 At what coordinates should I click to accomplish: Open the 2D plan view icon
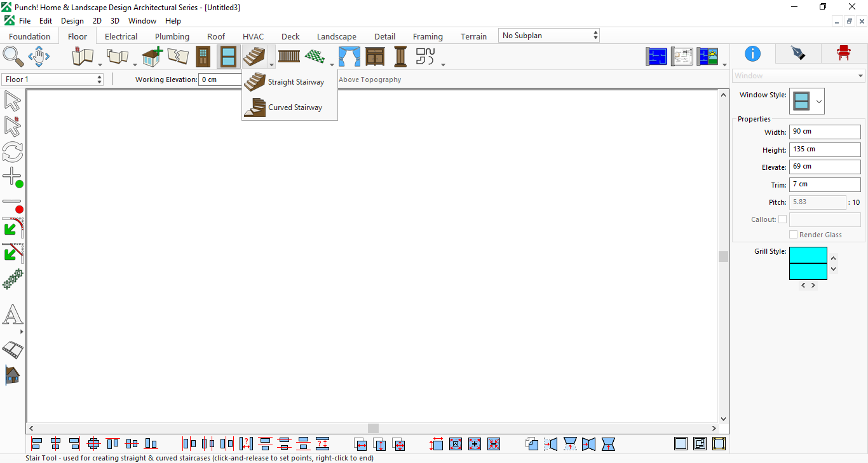656,57
